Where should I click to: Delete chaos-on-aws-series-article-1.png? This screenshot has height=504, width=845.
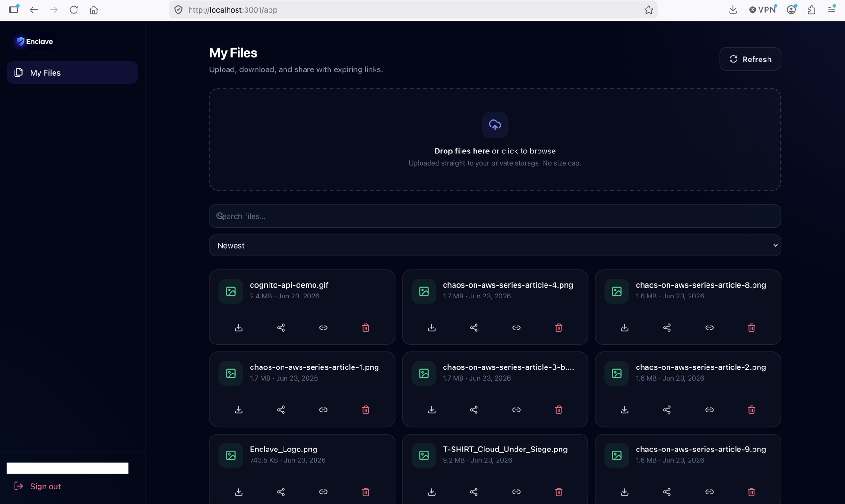coord(366,410)
